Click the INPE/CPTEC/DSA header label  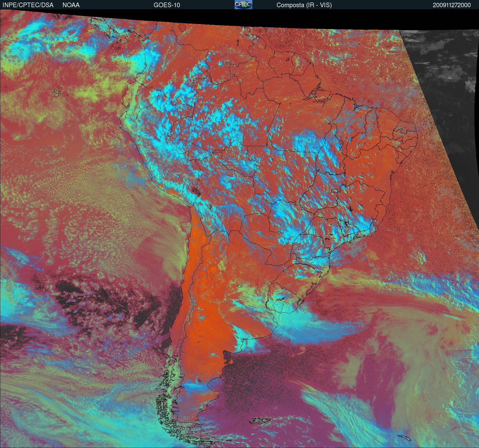coord(28,5)
